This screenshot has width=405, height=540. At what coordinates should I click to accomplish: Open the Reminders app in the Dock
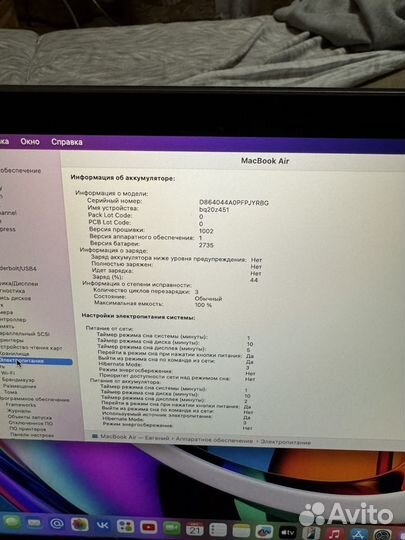pos(218,530)
